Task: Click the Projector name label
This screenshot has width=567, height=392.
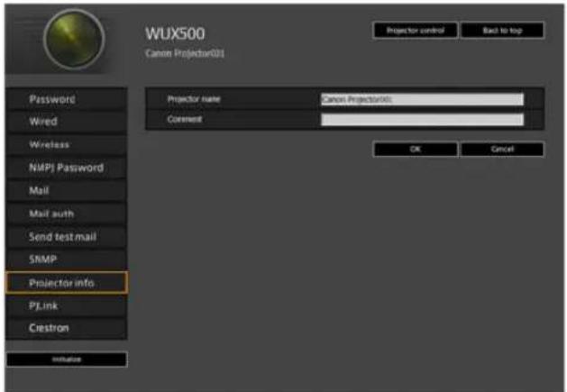Action: tap(194, 99)
